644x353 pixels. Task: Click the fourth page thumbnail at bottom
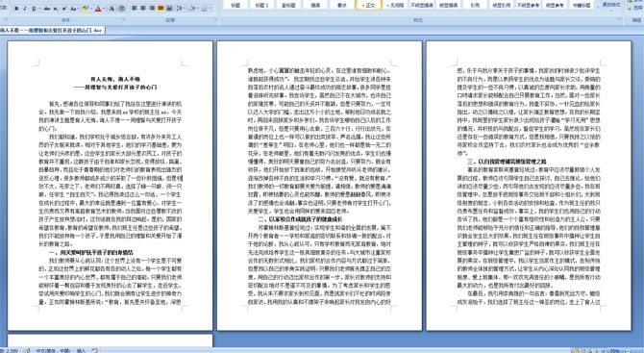point(111,340)
